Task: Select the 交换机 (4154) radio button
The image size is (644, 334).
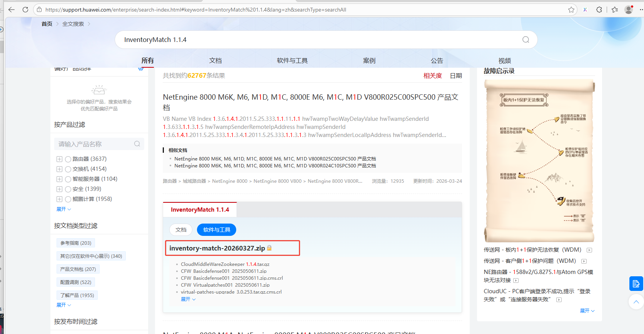Action: coord(68,169)
